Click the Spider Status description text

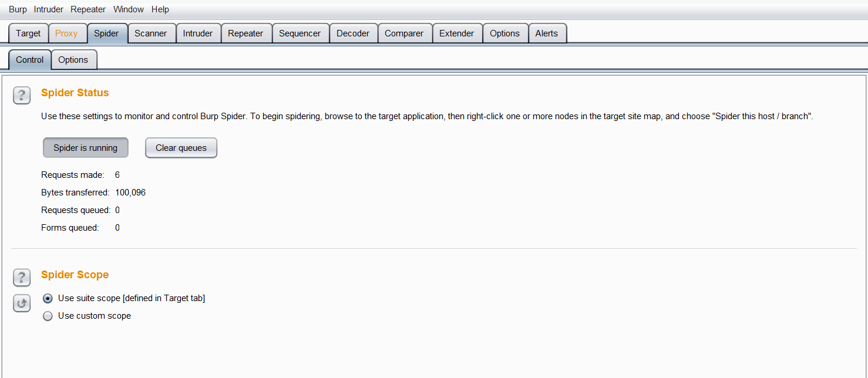(427, 116)
